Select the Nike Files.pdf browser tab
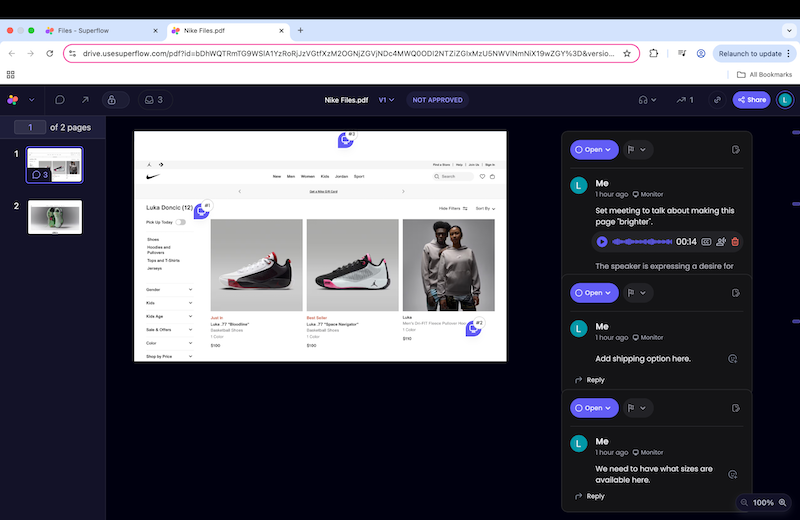The width and height of the screenshot is (800, 520). pos(228,31)
